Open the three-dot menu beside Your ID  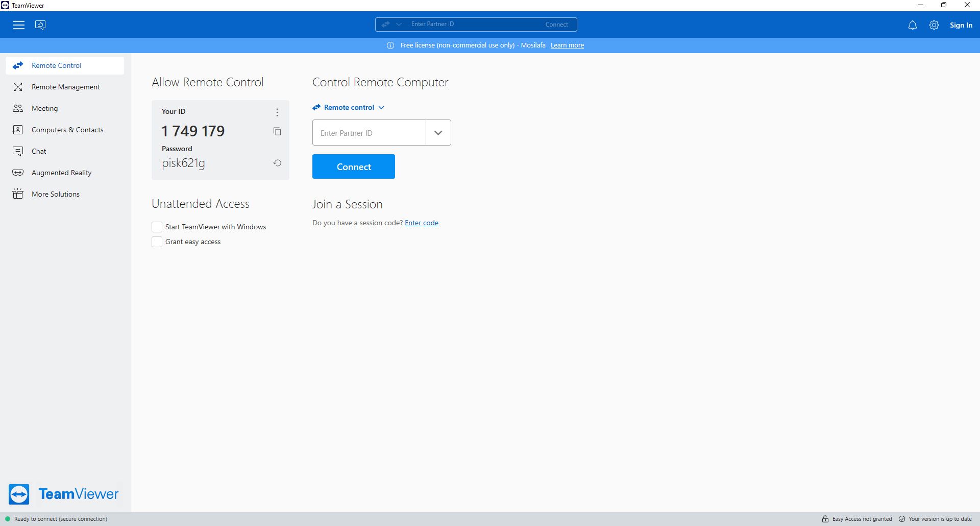pos(277,112)
